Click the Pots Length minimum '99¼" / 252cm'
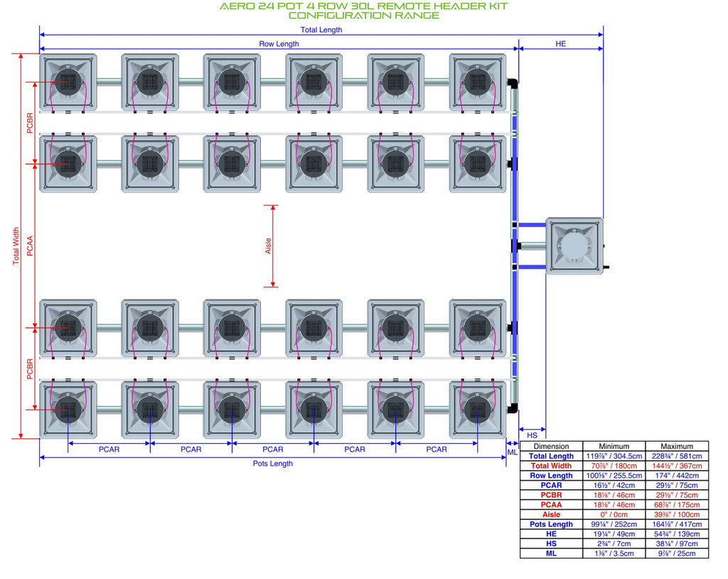728x579 pixels. [x=614, y=524]
